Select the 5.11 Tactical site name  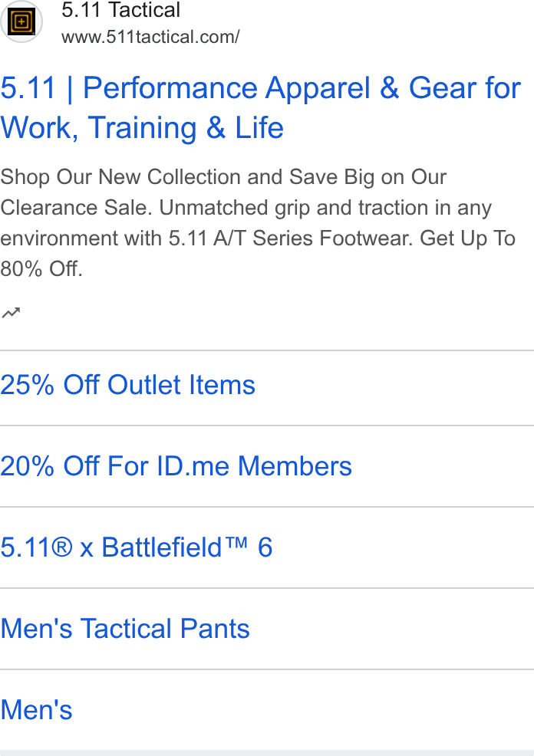pos(120,10)
